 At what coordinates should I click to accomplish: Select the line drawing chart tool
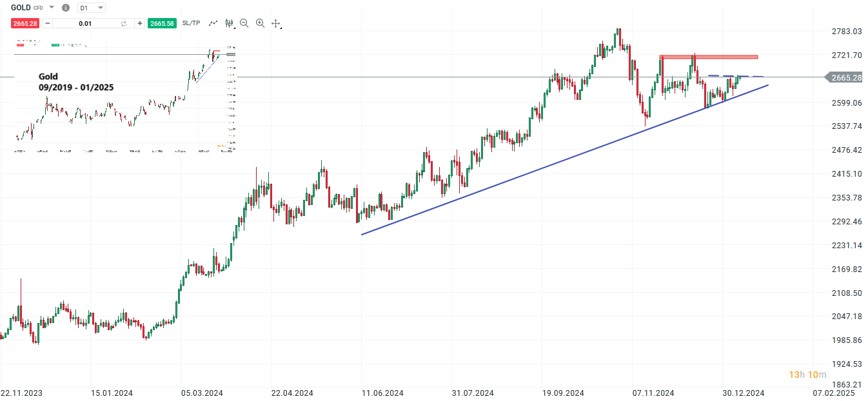213,23
